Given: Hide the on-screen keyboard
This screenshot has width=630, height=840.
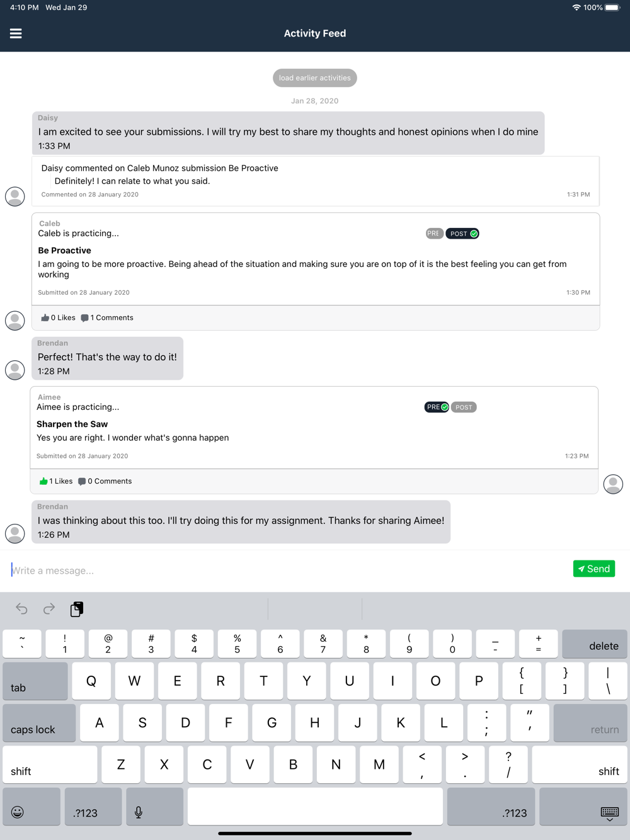Looking at the screenshot, I should point(609,813).
